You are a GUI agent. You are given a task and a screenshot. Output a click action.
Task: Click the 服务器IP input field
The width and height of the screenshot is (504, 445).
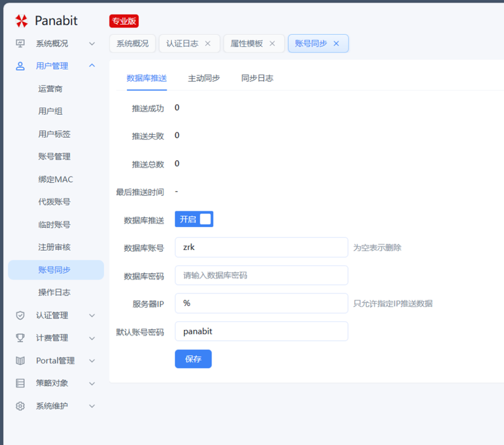pyautogui.click(x=261, y=303)
